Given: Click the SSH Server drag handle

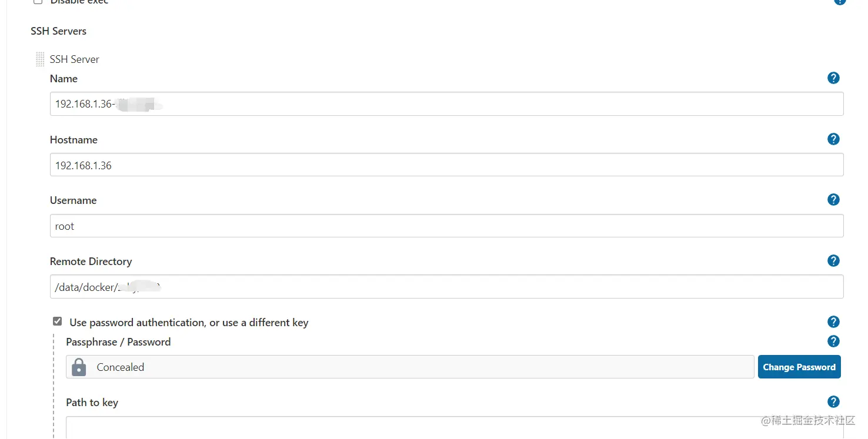Looking at the screenshot, I should click(x=40, y=59).
